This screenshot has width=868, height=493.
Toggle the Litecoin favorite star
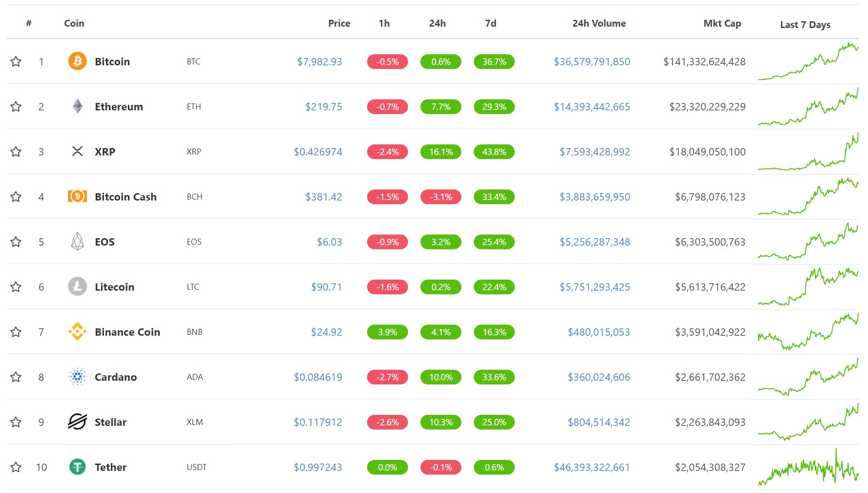pyautogui.click(x=16, y=287)
